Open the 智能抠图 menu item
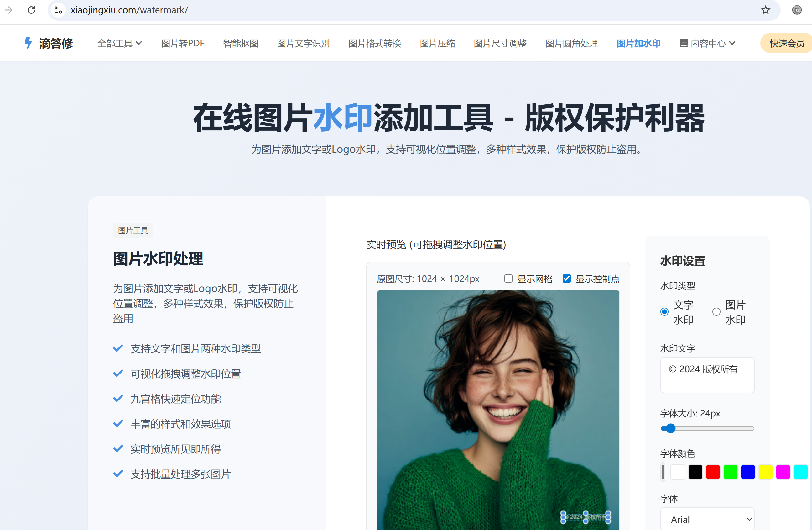Screen dimensions: 812x530 point(241,43)
